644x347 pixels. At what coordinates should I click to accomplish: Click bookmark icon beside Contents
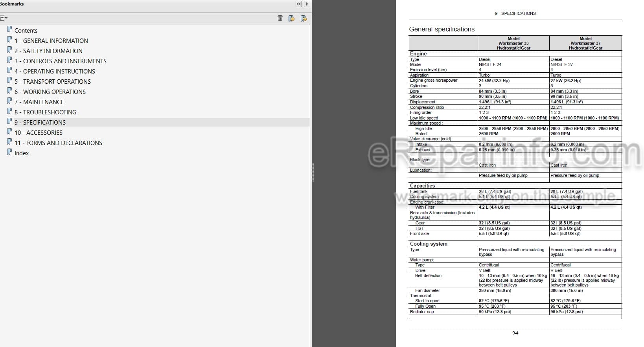9,29
